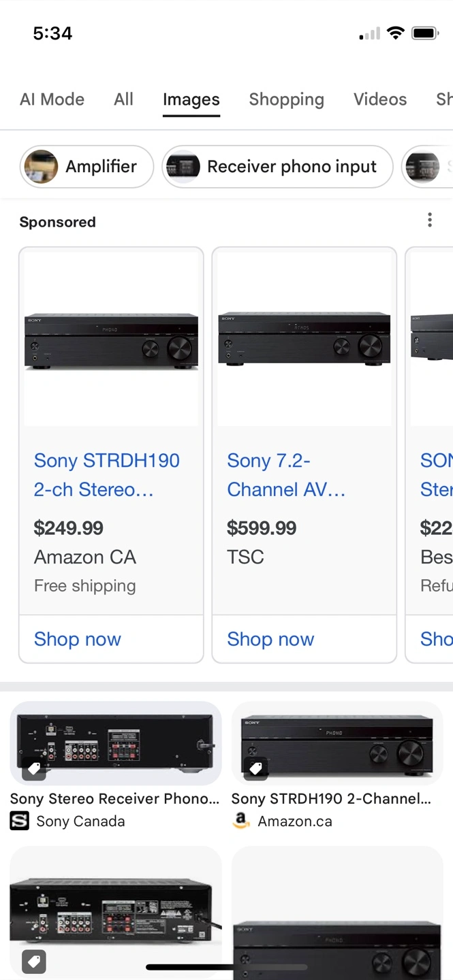Tap the Receiver phono input chip icon

(x=183, y=167)
